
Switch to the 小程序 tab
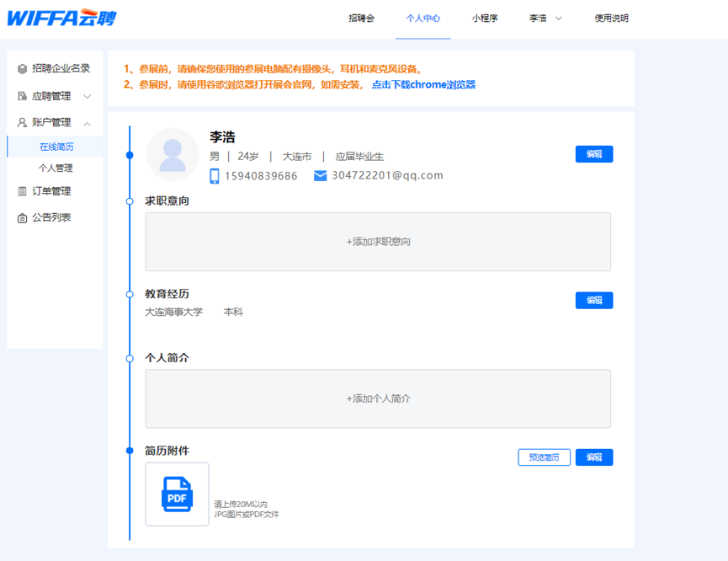click(x=485, y=19)
